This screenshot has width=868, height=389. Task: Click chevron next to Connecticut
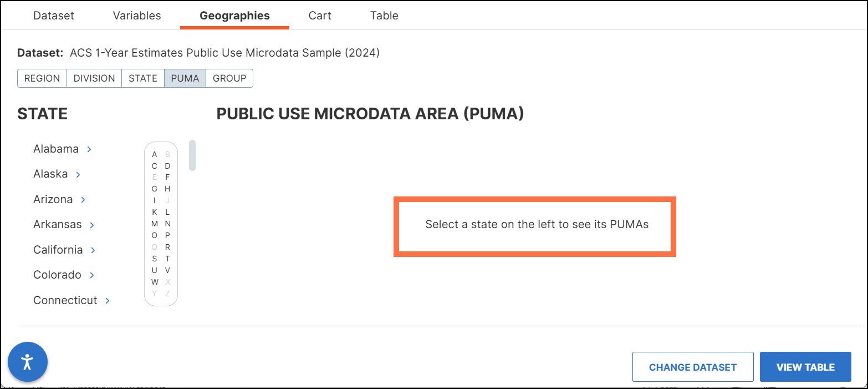[x=108, y=301]
